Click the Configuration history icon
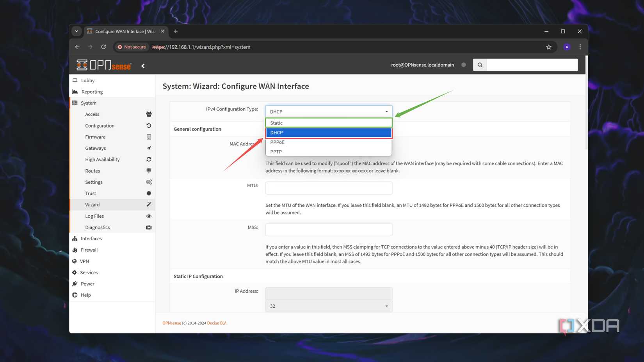 [149, 125]
